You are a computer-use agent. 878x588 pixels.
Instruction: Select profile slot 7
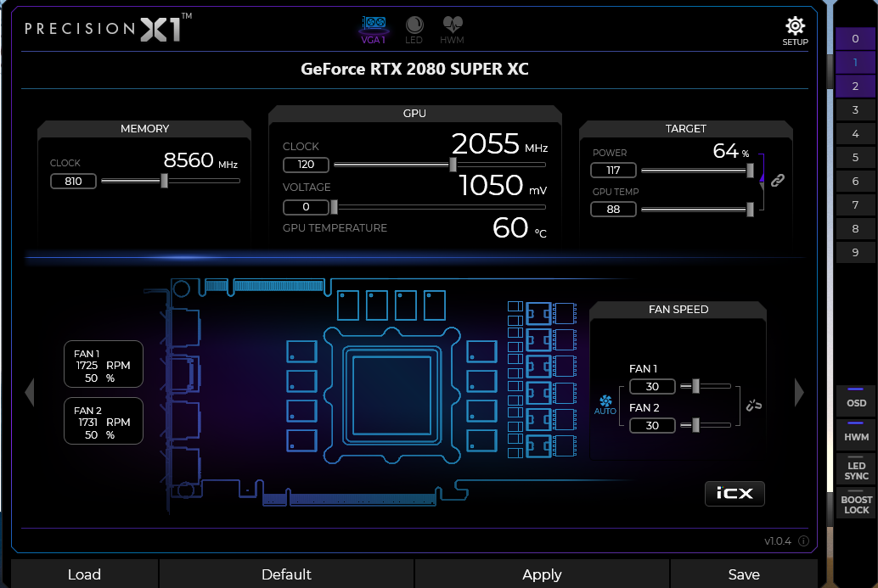coord(855,204)
